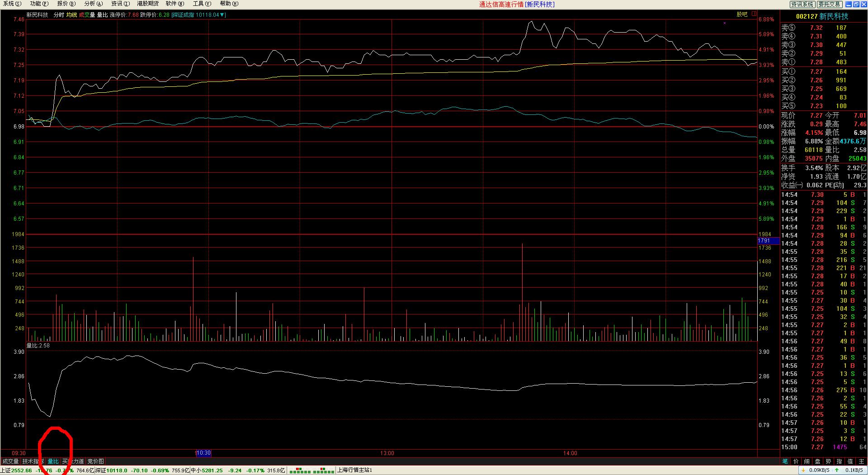Open the 港股期货 menu
This screenshot has height=475, width=868.
coord(148,4)
